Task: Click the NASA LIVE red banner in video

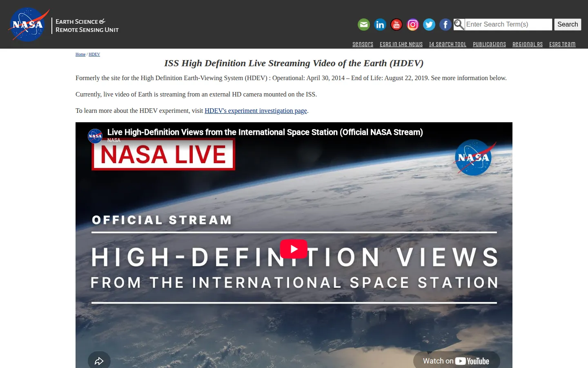Action: 163,155
